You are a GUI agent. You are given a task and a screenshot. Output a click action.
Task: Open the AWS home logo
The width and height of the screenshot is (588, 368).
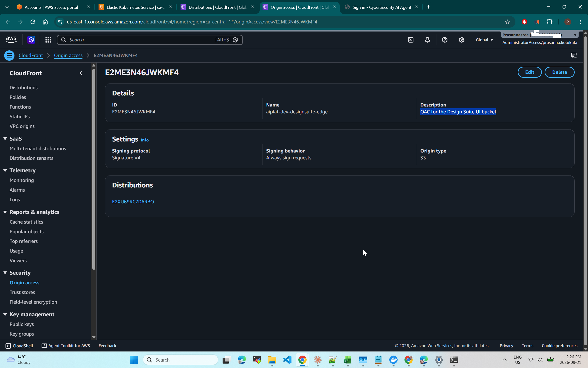(x=11, y=40)
